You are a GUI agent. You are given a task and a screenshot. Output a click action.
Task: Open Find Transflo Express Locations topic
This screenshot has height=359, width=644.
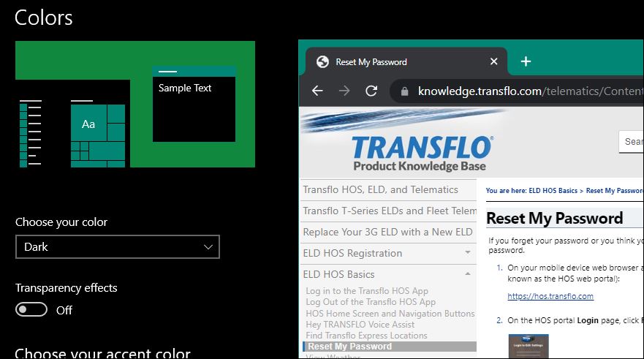(366, 336)
